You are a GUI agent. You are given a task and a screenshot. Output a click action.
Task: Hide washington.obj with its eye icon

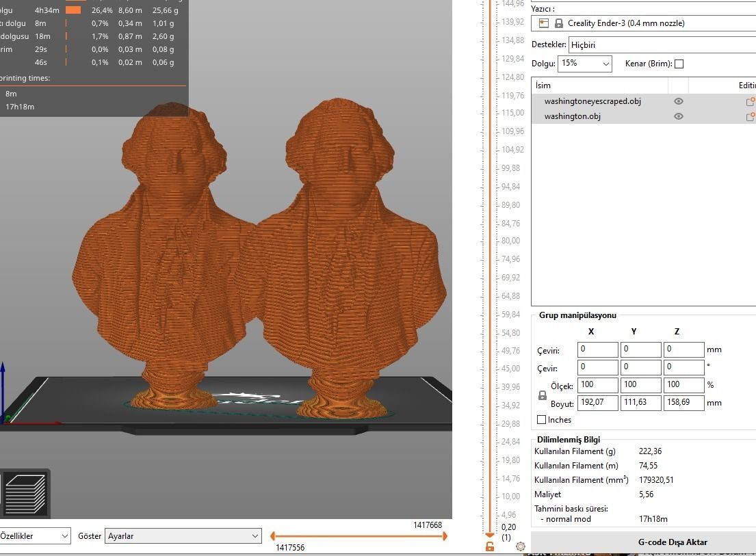click(679, 116)
